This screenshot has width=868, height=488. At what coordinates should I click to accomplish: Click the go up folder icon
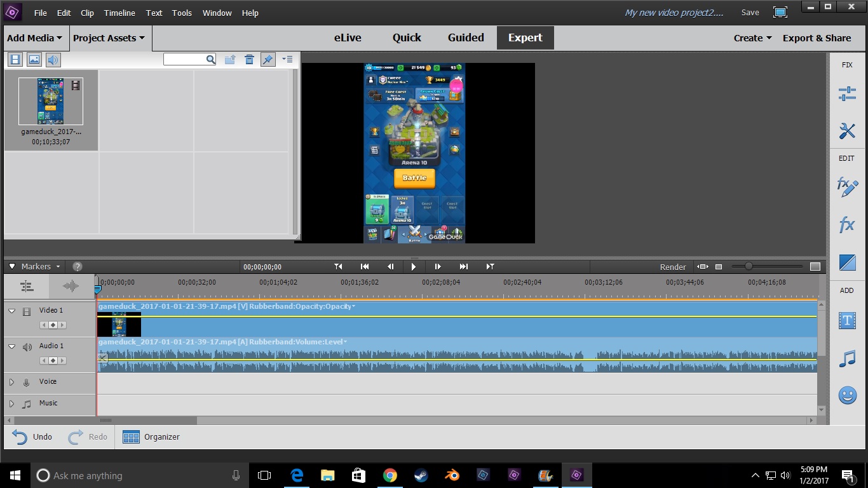click(x=230, y=59)
